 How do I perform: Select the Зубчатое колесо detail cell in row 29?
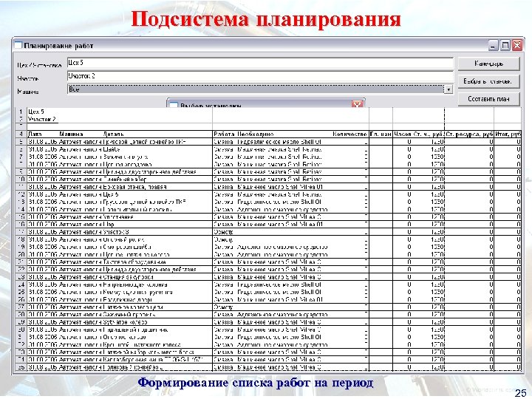click(125, 322)
